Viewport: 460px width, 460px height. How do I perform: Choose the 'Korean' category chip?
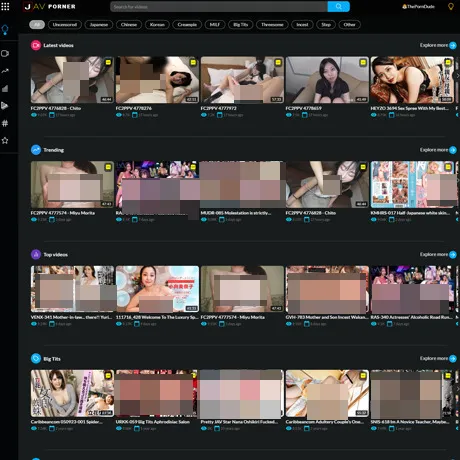pyautogui.click(x=157, y=25)
